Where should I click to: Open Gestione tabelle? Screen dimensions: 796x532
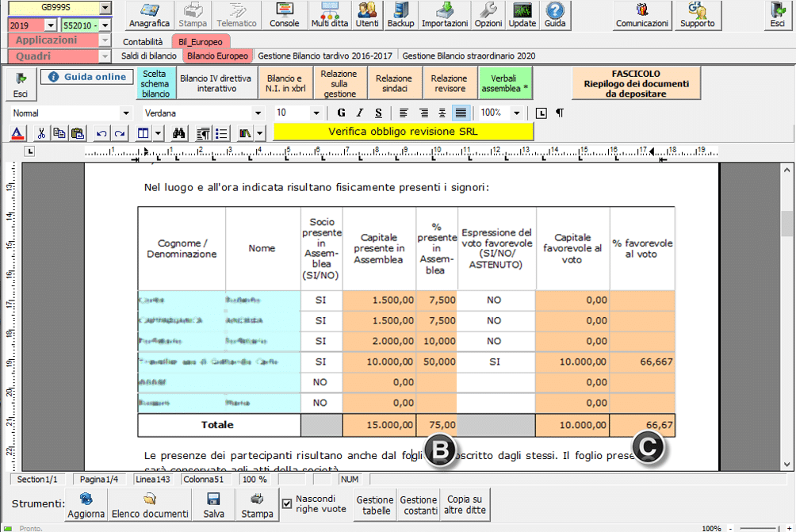(x=375, y=504)
